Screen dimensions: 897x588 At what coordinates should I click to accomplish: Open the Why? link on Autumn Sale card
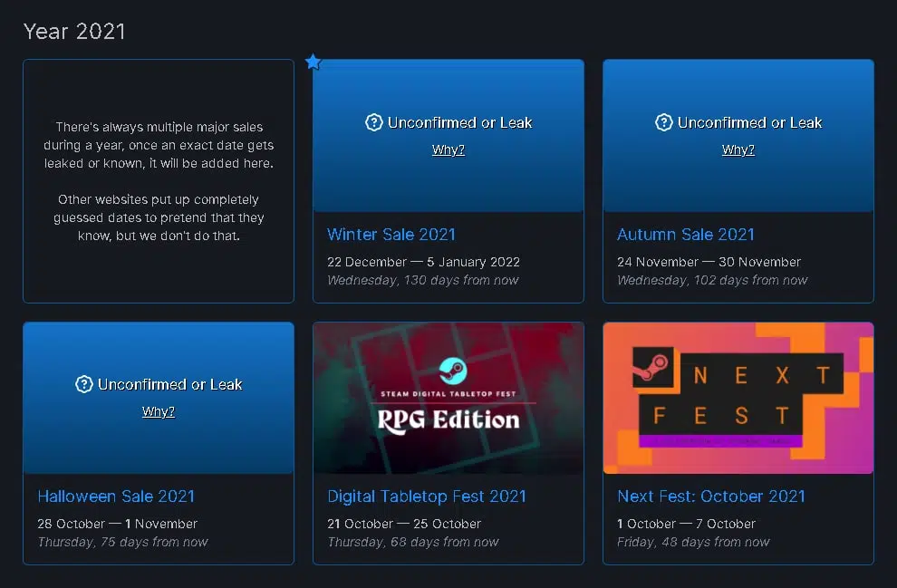[x=738, y=149]
